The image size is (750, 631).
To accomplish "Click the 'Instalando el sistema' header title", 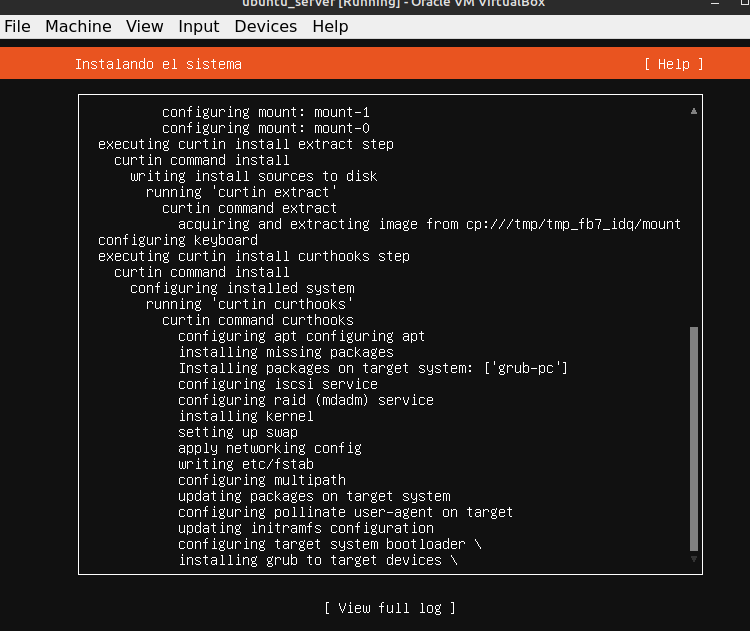I will coord(158,64).
